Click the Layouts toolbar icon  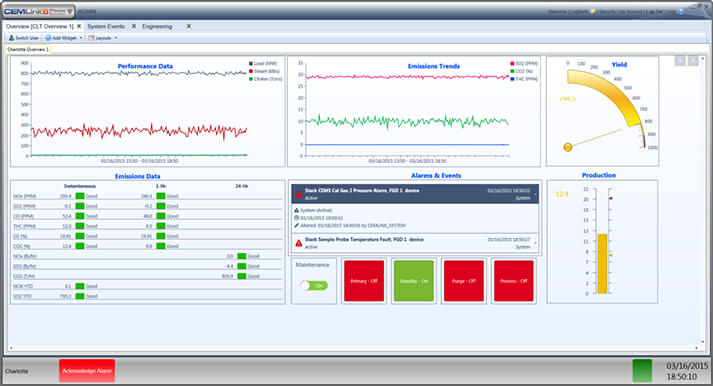pyautogui.click(x=91, y=38)
